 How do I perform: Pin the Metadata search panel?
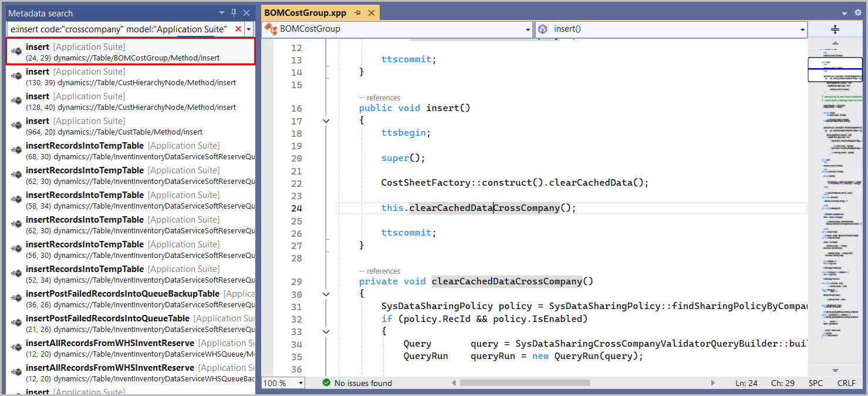pos(235,12)
